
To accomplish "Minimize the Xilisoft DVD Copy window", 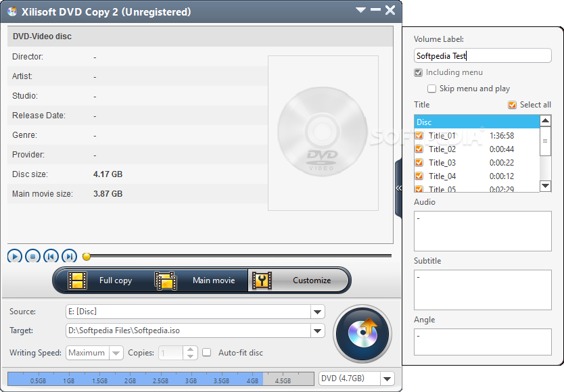I will (375, 9).
